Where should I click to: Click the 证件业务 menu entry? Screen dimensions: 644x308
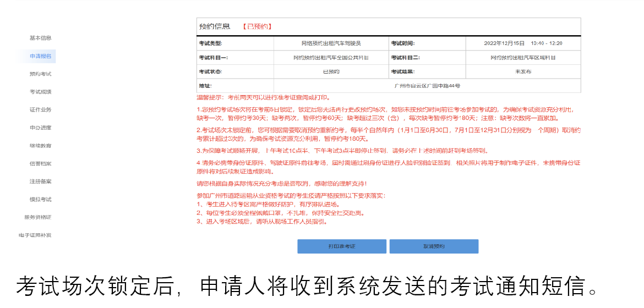pyautogui.click(x=40, y=110)
